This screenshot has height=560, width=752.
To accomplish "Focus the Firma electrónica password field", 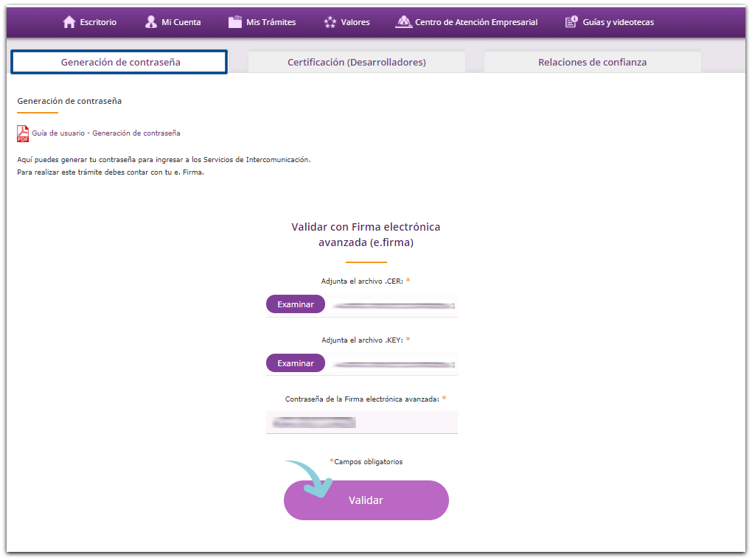I will click(x=361, y=422).
